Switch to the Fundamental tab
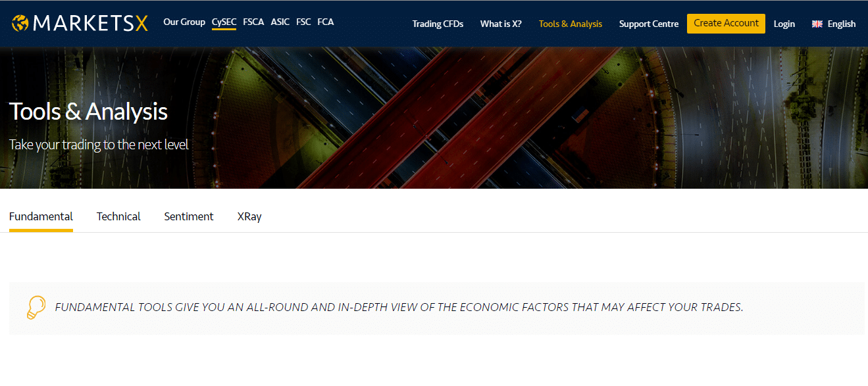 click(x=41, y=216)
